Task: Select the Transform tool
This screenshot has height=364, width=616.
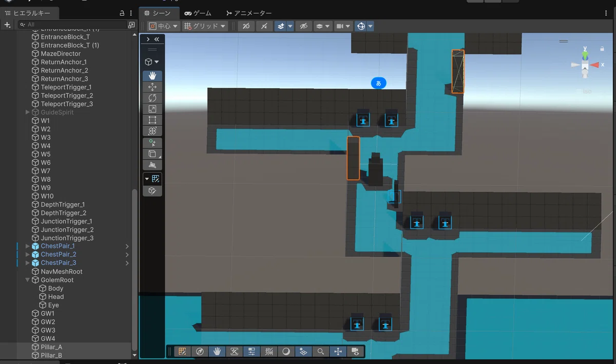Action: (x=152, y=131)
